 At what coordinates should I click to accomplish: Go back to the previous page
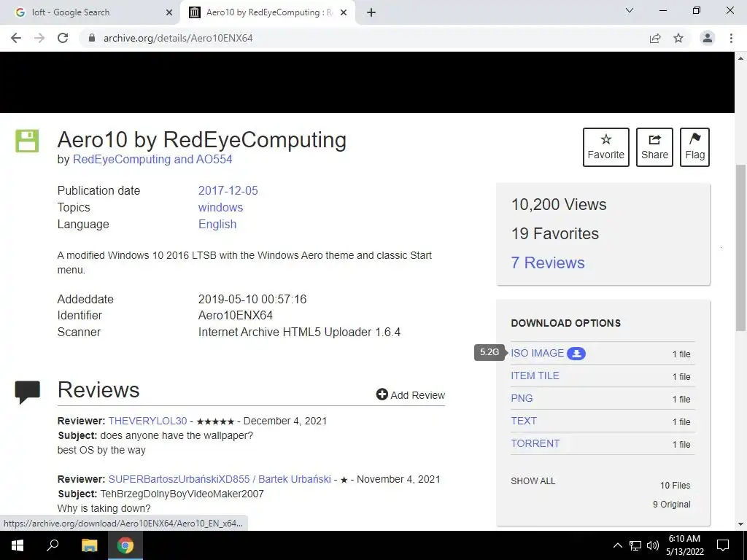click(16, 38)
